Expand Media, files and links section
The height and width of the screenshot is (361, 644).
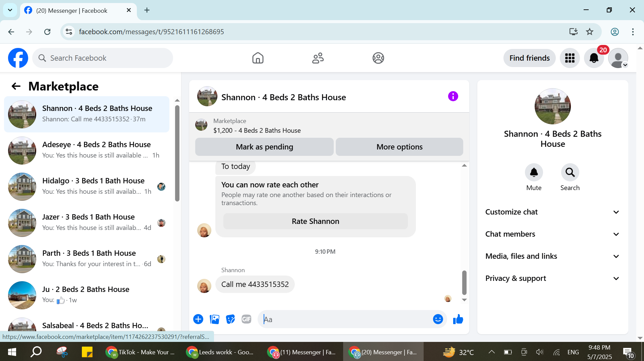point(552,256)
